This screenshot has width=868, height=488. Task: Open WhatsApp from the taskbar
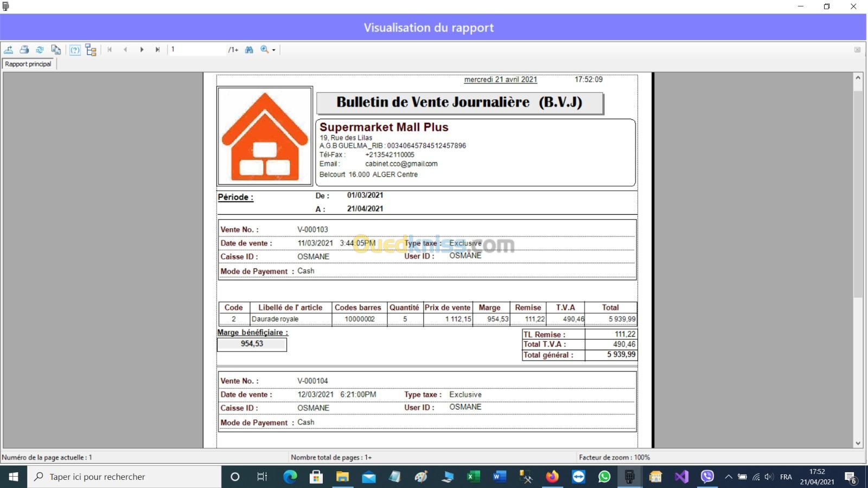click(604, 477)
